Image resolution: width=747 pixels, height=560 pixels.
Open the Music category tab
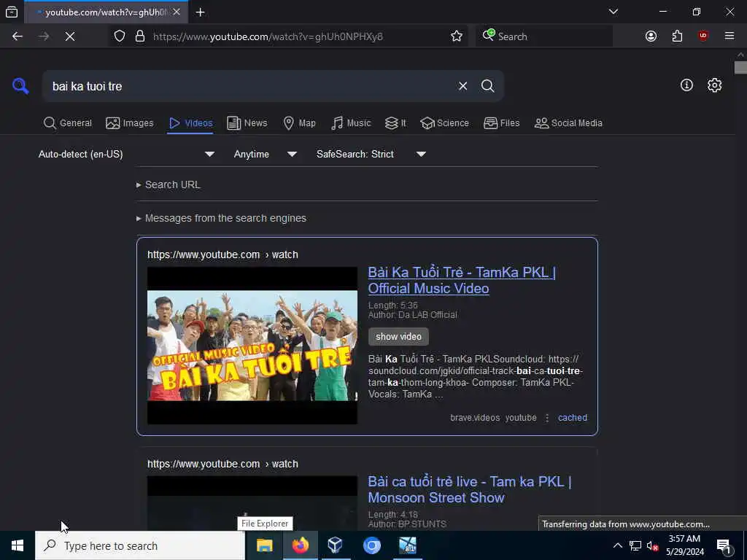coord(351,122)
